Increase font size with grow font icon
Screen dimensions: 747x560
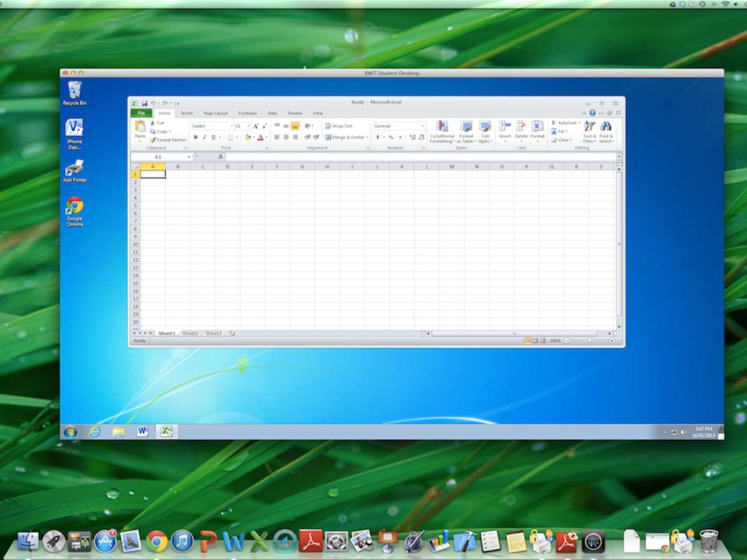tap(255, 126)
